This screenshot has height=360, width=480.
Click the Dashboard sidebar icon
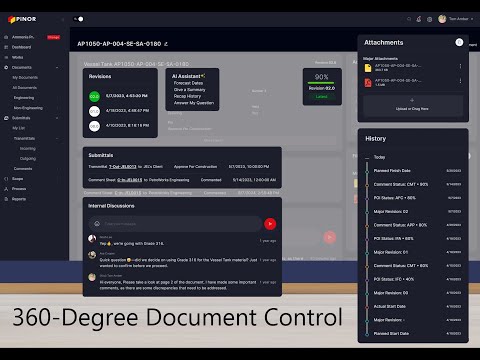6,47
